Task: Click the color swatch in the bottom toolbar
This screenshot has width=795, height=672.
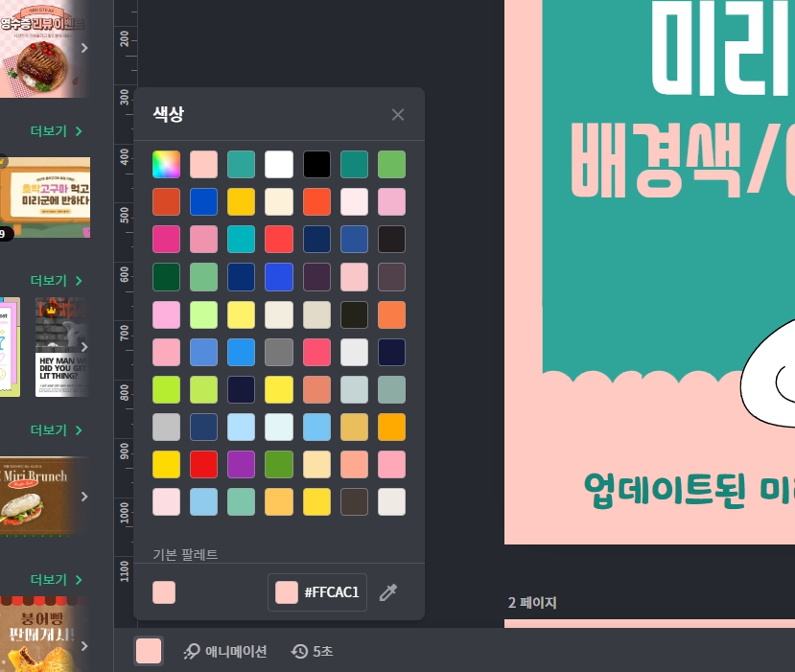Action: 149,651
